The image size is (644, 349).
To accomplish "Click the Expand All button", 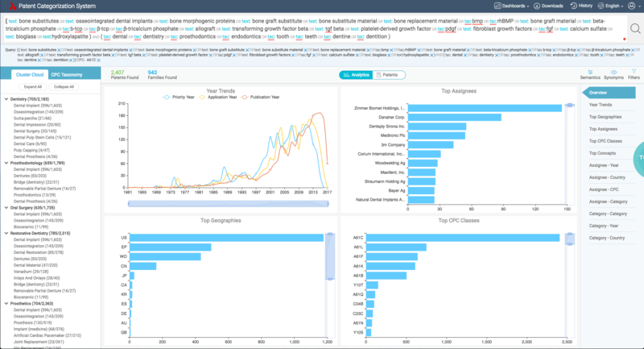I will click(33, 86).
